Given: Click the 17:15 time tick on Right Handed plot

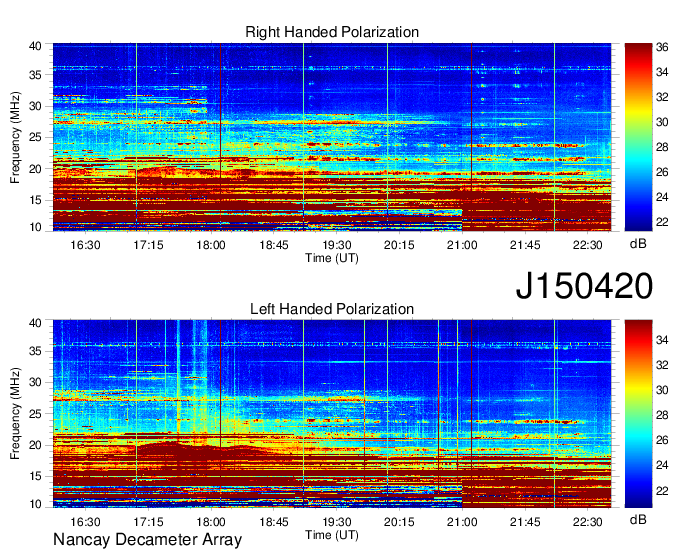Looking at the screenshot, I should coord(148,245).
